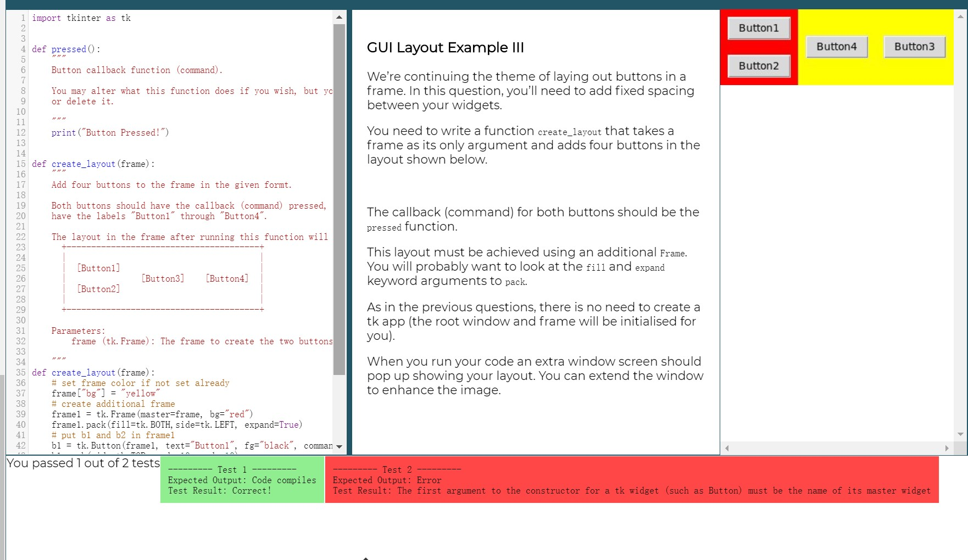Click line number 42 in the editor gutter
968x560 pixels.
20,446
